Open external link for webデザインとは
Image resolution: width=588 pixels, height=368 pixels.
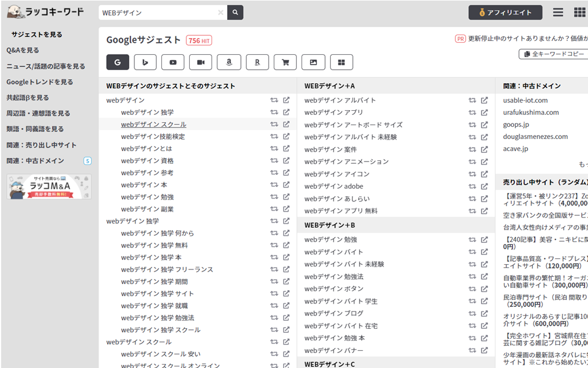[286, 149]
